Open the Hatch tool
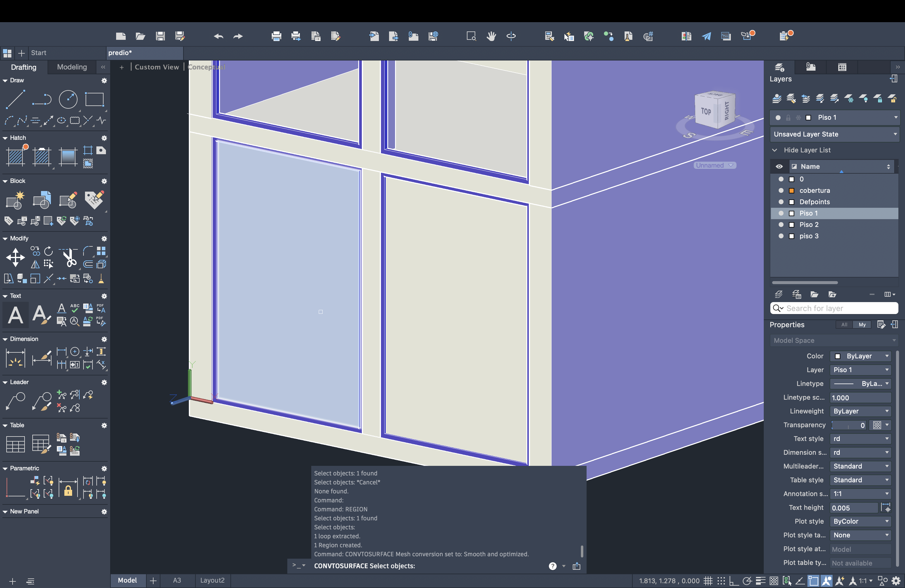 (16, 156)
